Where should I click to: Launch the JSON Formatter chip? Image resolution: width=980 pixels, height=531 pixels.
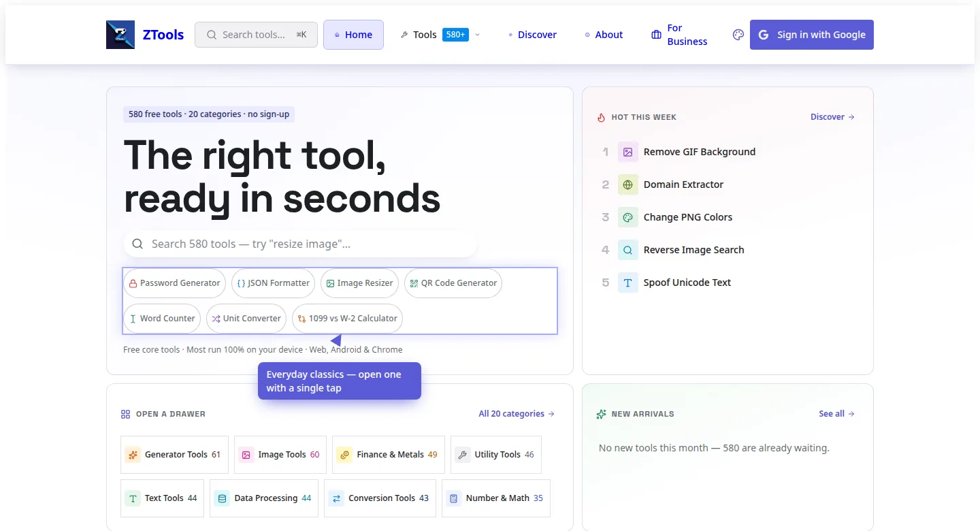273,283
